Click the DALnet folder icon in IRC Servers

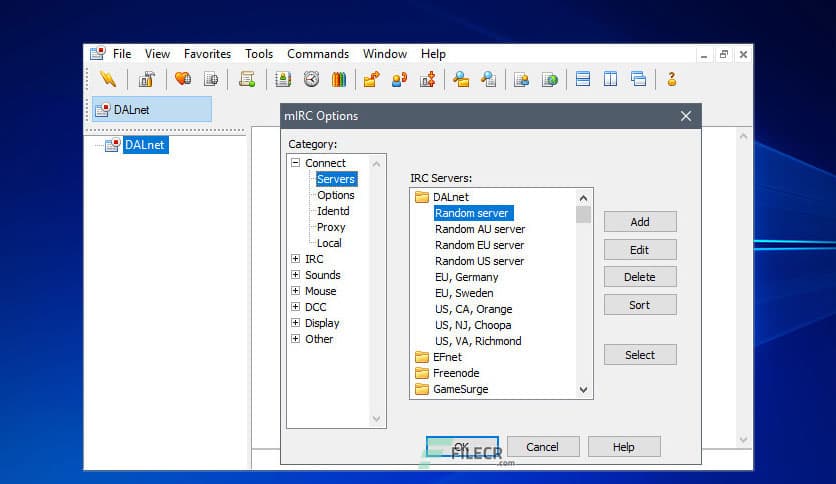click(x=422, y=197)
